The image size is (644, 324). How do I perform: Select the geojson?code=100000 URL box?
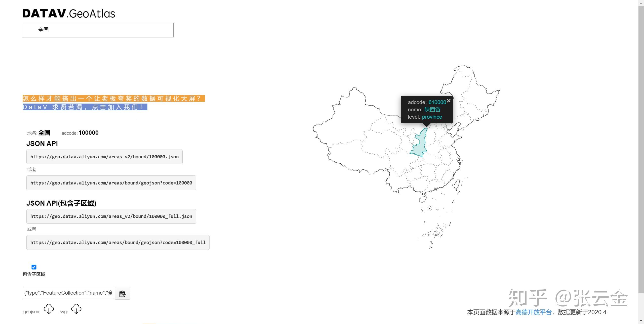pyautogui.click(x=111, y=183)
